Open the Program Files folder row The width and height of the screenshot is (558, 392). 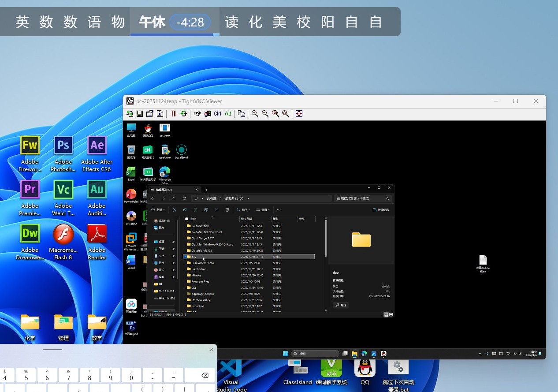(200, 281)
